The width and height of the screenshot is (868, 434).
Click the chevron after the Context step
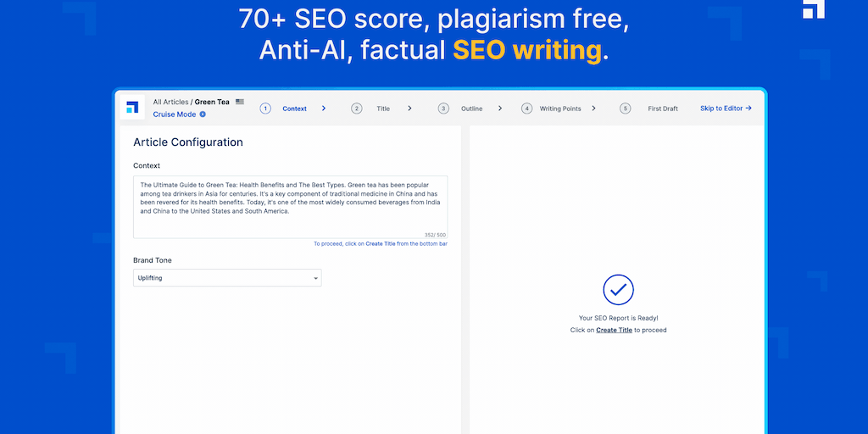(x=324, y=108)
